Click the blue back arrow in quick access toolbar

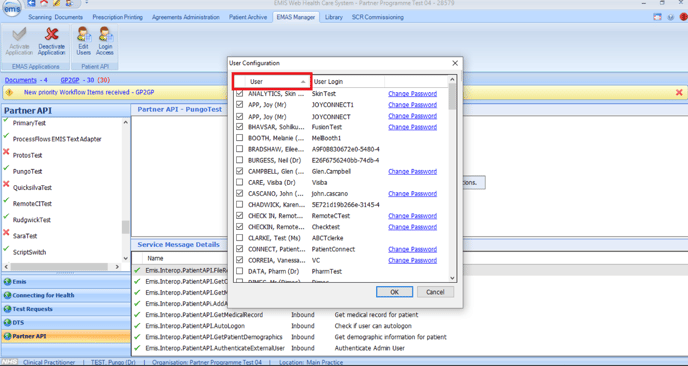pos(32,3)
